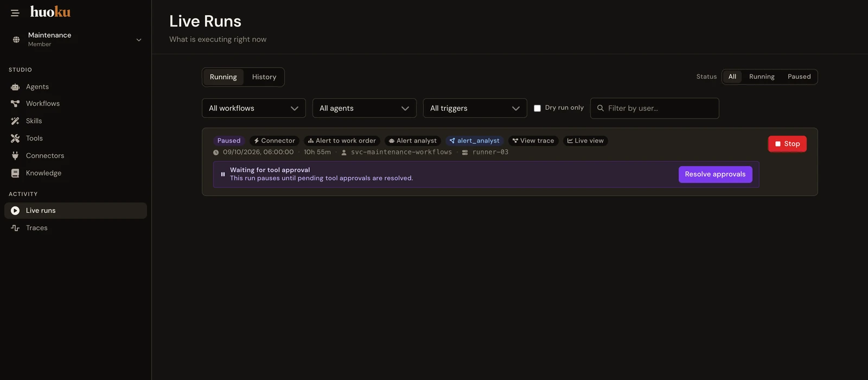868x380 pixels.
Task: Focus the Filter by user search field
Action: pyautogui.click(x=655, y=108)
